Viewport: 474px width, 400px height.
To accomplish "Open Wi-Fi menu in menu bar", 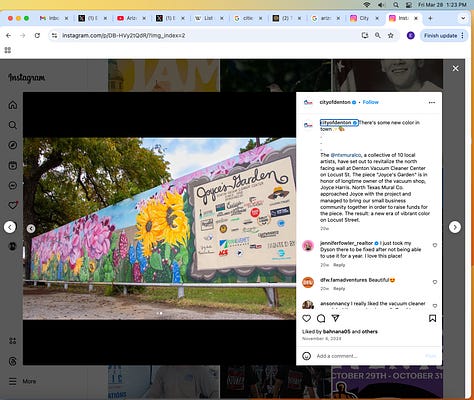I will pyautogui.click(x=367, y=5).
